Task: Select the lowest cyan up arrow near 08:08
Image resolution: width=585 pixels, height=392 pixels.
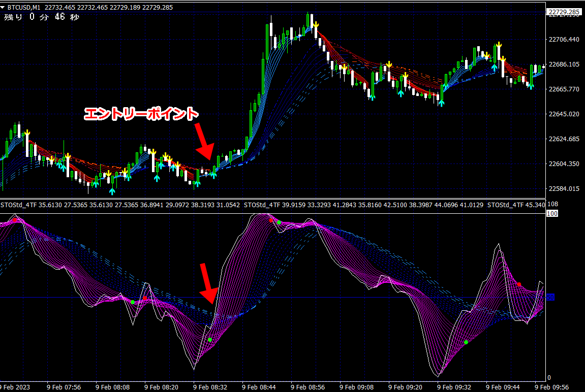Action: tap(112, 191)
